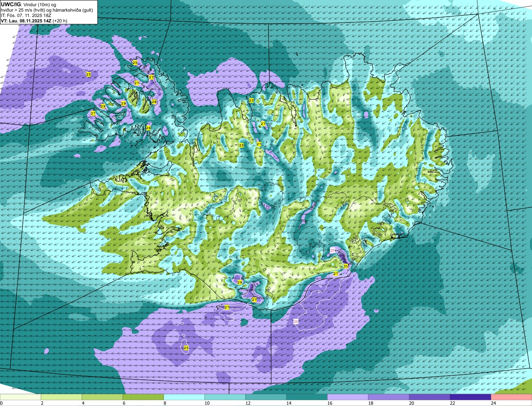Viewport: 532px width, 406px height.
Task: Click the colorbar tick label "22"
Action: (x=452, y=403)
